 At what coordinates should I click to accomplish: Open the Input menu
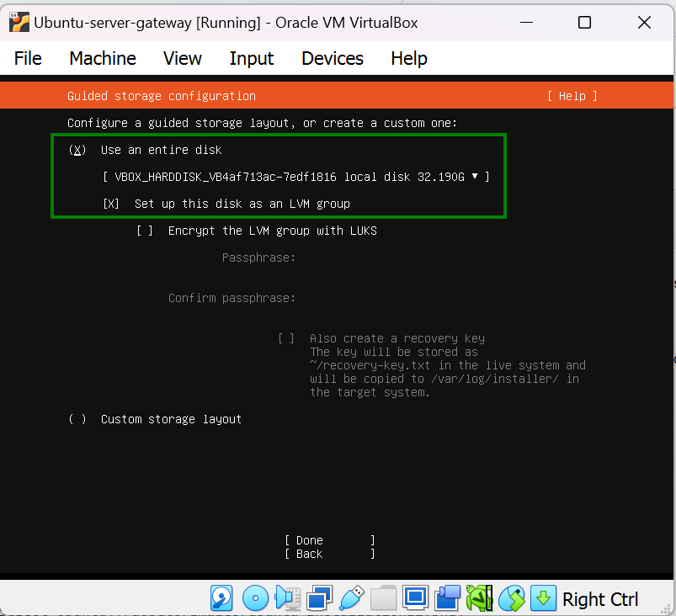click(x=252, y=58)
